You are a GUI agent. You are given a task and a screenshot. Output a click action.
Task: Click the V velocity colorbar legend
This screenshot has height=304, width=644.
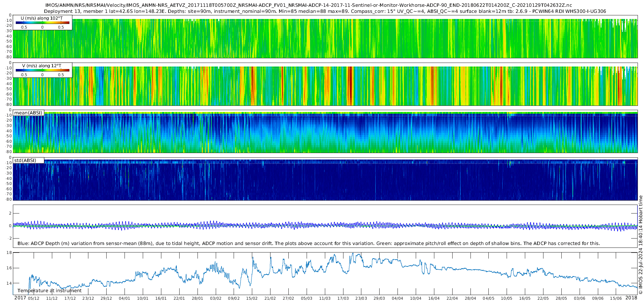[42, 70]
